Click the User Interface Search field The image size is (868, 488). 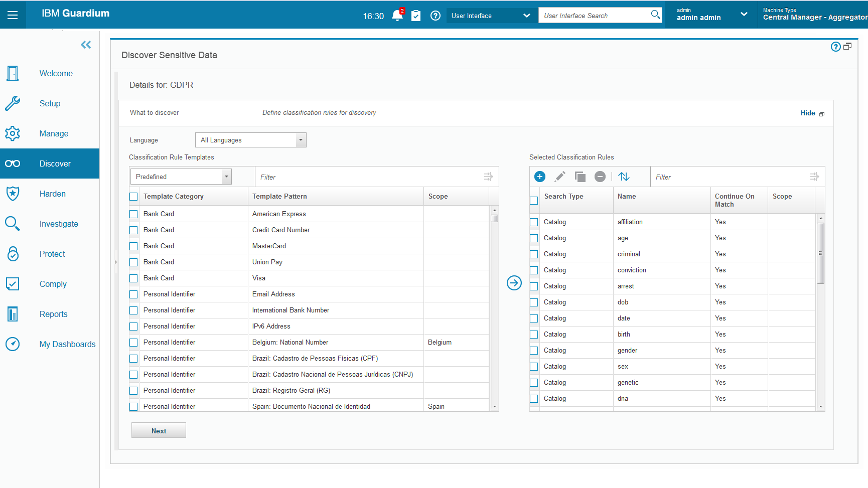[595, 16]
